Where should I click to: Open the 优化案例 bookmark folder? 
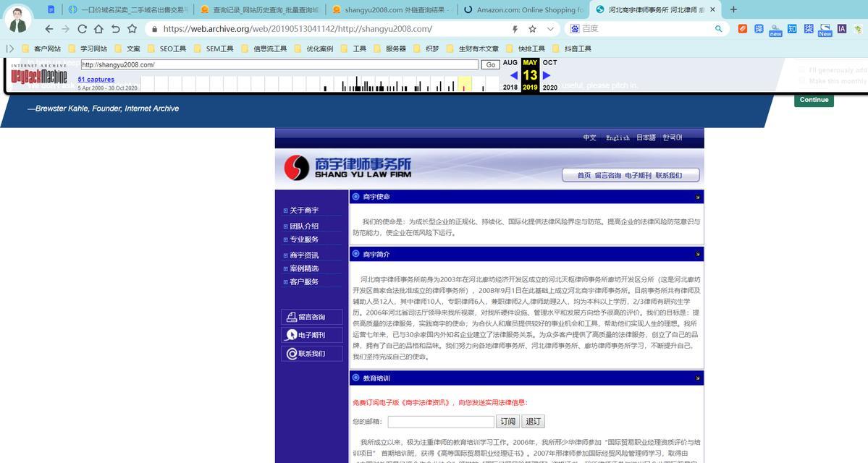[314, 48]
